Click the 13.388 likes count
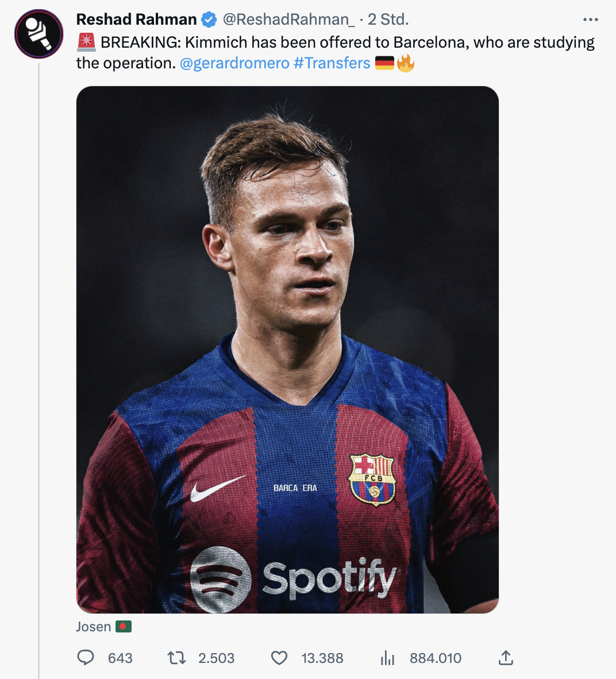Image resolution: width=616 pixels, height=679 pixels. point(322,658)
